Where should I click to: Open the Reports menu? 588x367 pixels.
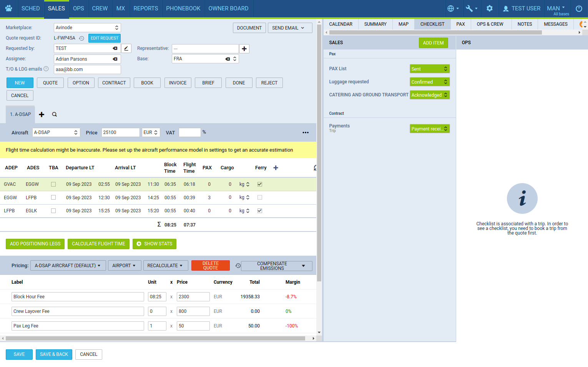(x=146, y=8)
